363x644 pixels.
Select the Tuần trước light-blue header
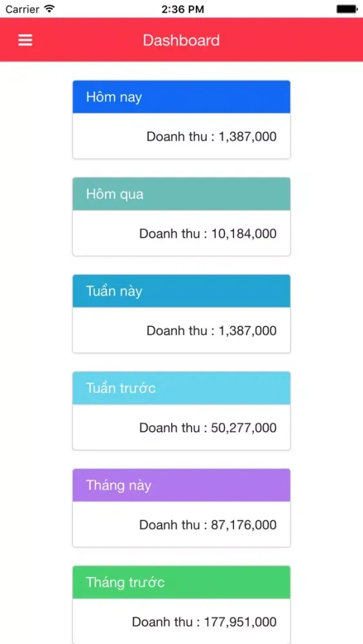pos(181,388)
